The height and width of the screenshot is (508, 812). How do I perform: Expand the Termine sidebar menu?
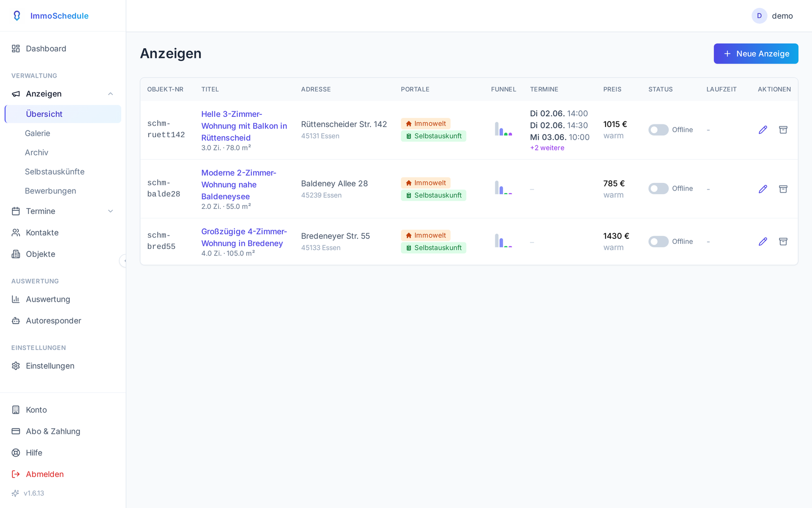(110, 211)
